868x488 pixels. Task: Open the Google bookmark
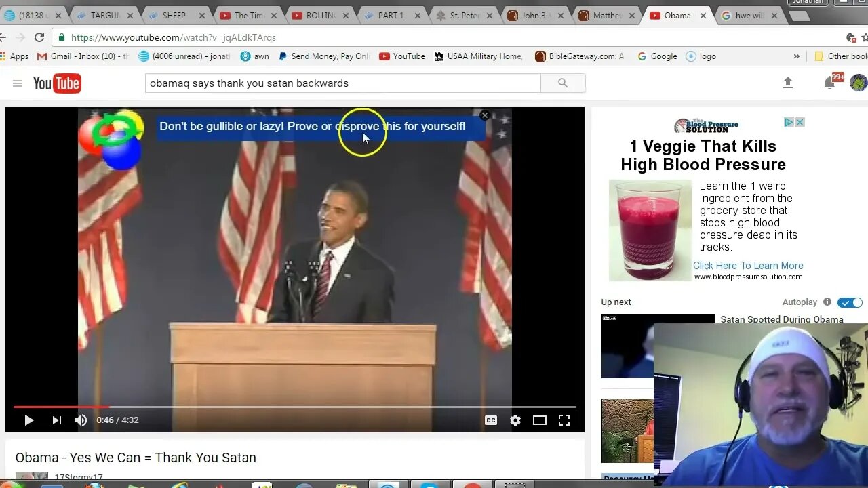point(657,56)
